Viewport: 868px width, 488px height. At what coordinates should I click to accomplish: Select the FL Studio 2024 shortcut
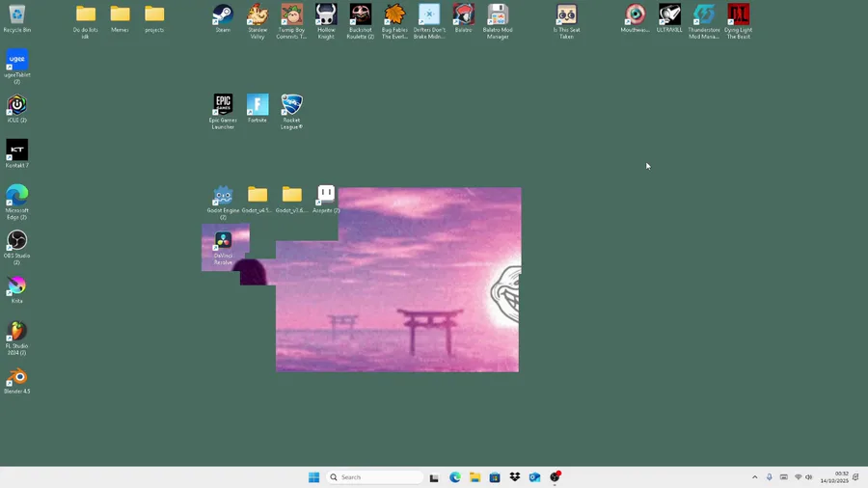pos(16,339)
